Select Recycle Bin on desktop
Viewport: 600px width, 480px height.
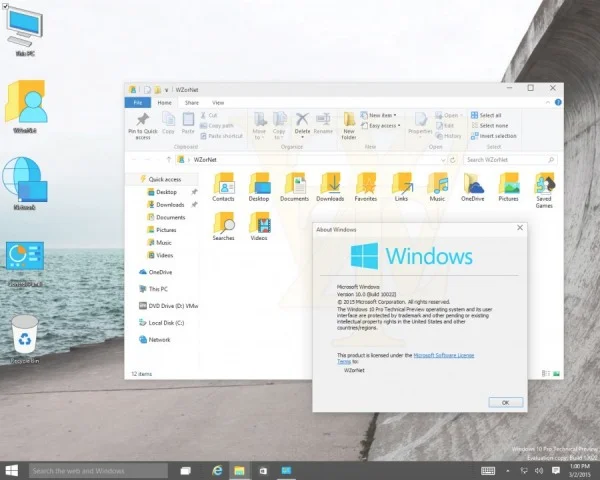(25, 339)
